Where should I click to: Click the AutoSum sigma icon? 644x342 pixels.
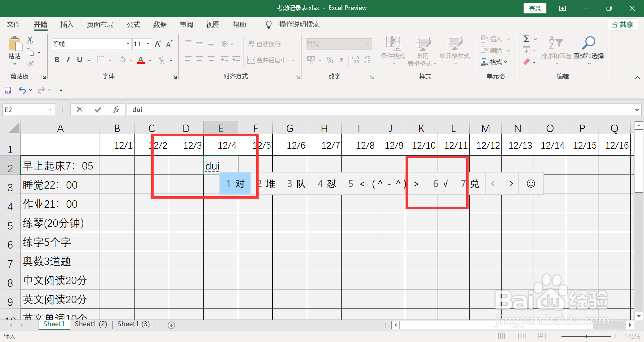tap(527, 39)
